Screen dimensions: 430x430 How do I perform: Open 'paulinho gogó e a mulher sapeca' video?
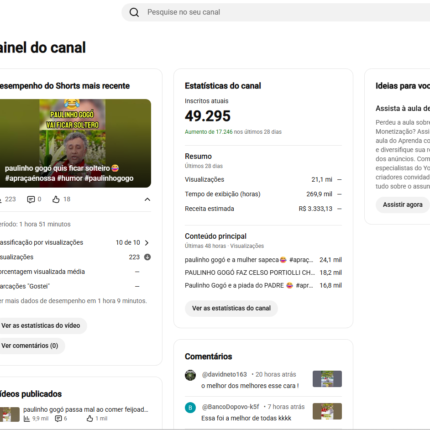pyautogui.click(x=249, y=260)
